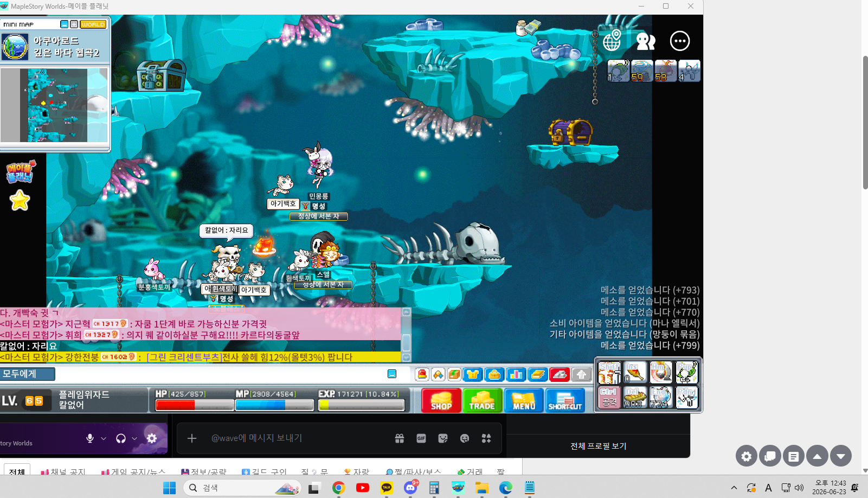Open the players list icon
The image size is (868, 498).
point(646,41)
